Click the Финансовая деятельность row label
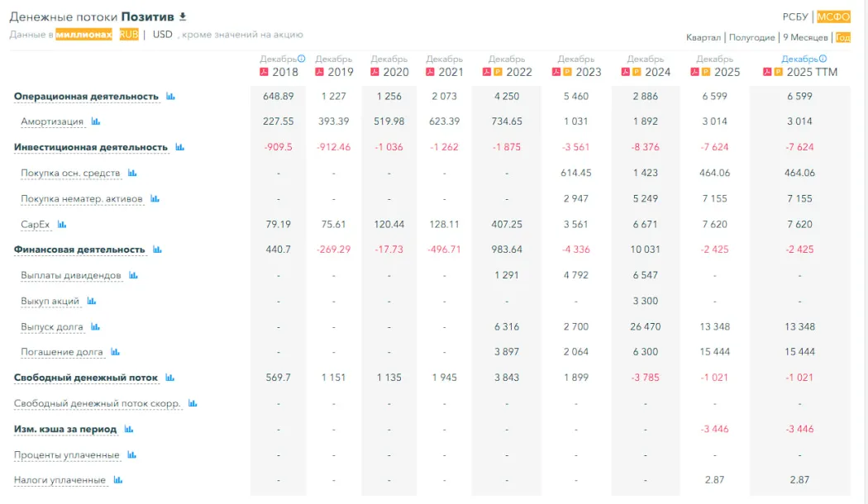This screenshot has width=868, height=504. (x=79, y=250)
